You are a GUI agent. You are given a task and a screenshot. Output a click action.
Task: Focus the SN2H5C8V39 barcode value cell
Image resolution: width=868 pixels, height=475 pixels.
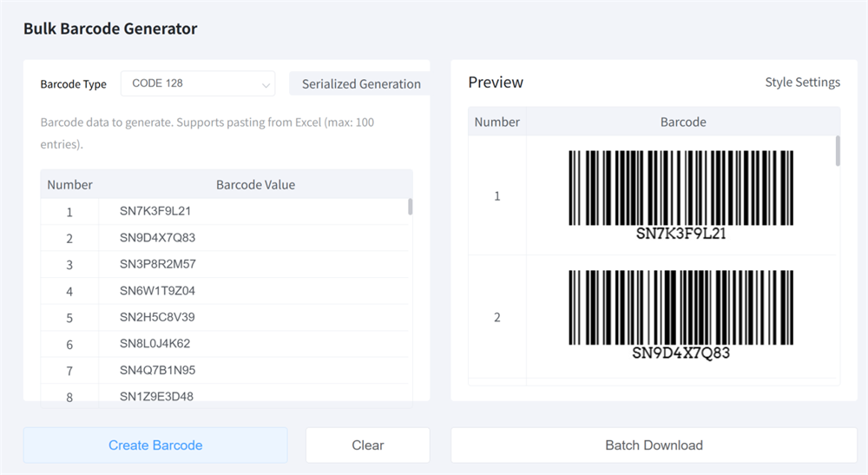click(x=157, y=317)
